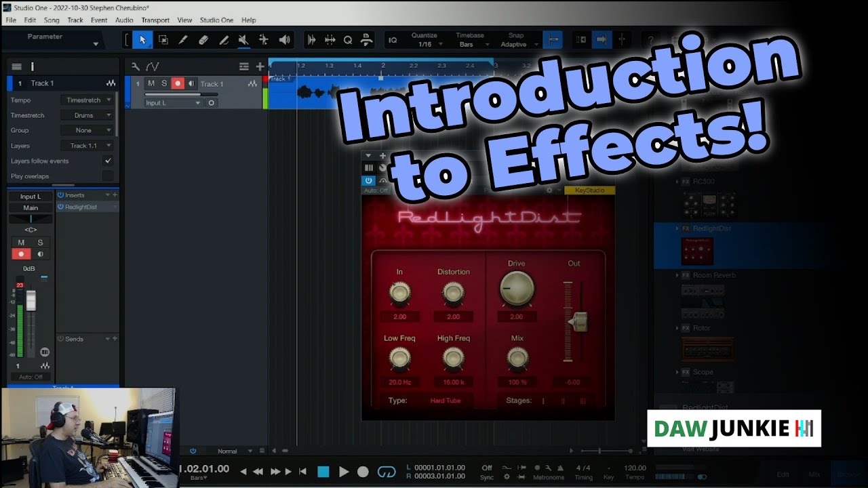Viewport: 868px width, 488px height.
Task: Open the Audio menu
Action: pos(124,20)
